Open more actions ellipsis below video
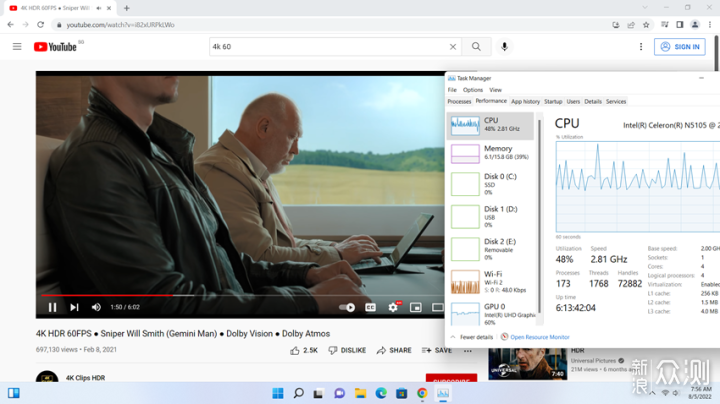720x404 pixels. (x=467, y=351)
